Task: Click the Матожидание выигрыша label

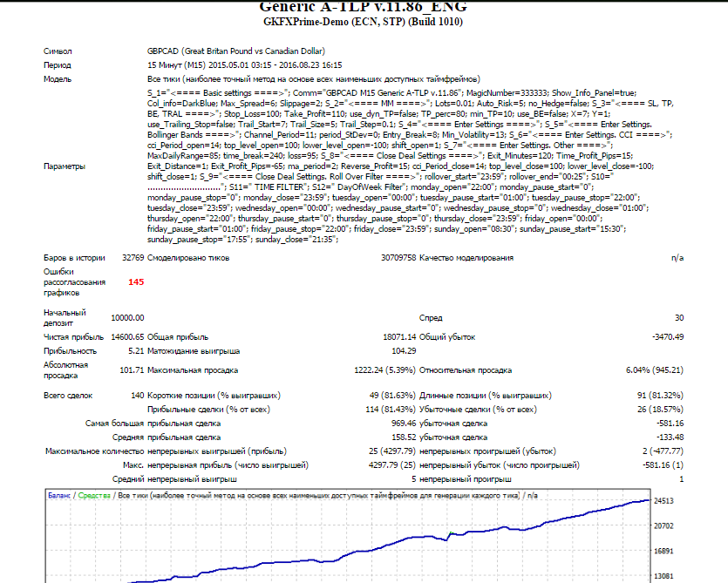Action: (x=194, y=351)
